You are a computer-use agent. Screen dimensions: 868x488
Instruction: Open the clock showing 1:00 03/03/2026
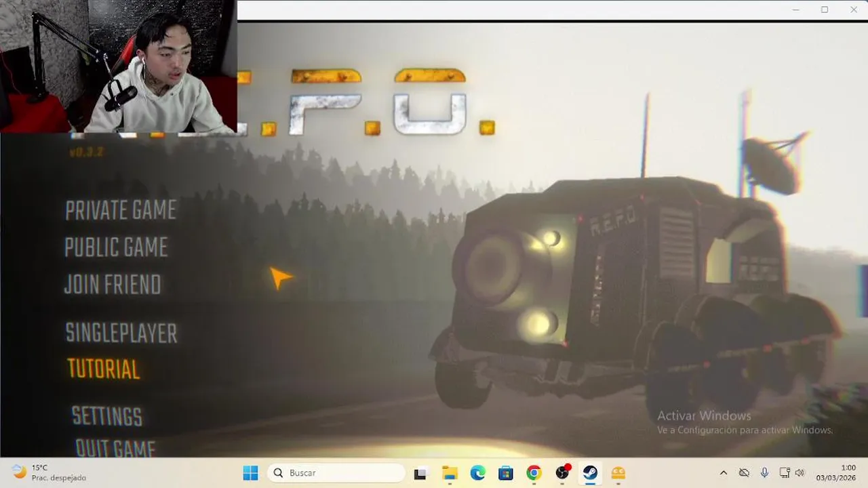[836, 473]
